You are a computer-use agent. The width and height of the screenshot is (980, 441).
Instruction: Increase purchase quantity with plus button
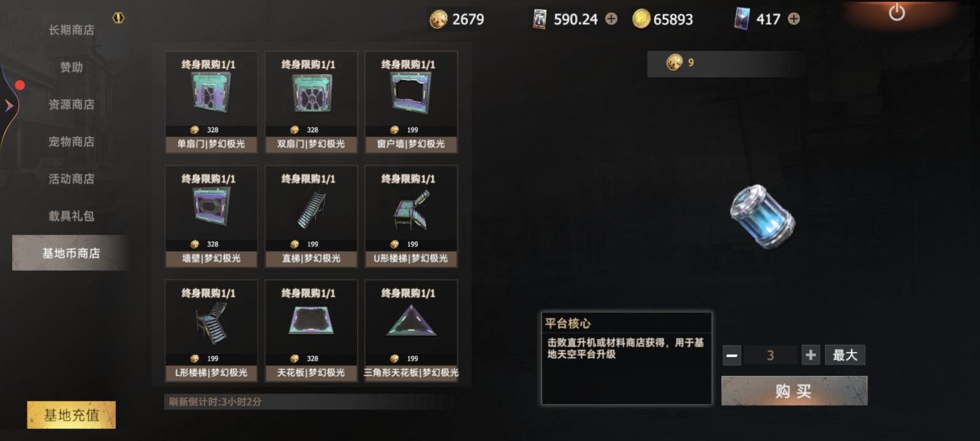pyautogui.click(x=810, y=355)
